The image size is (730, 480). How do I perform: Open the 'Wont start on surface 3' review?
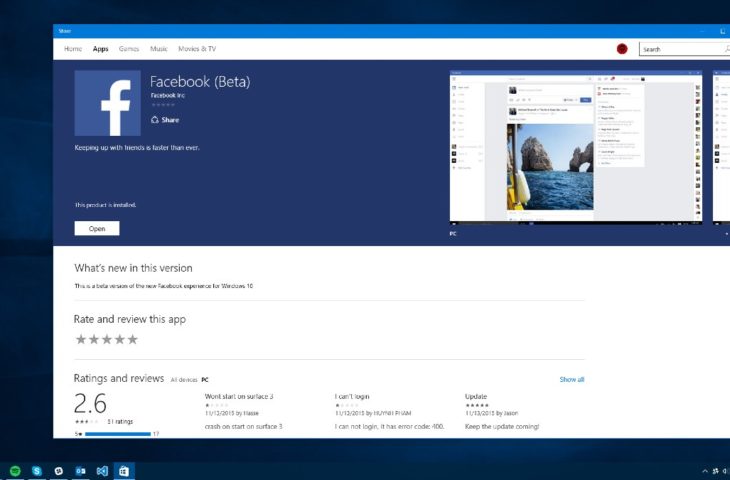tap(239, 396)
